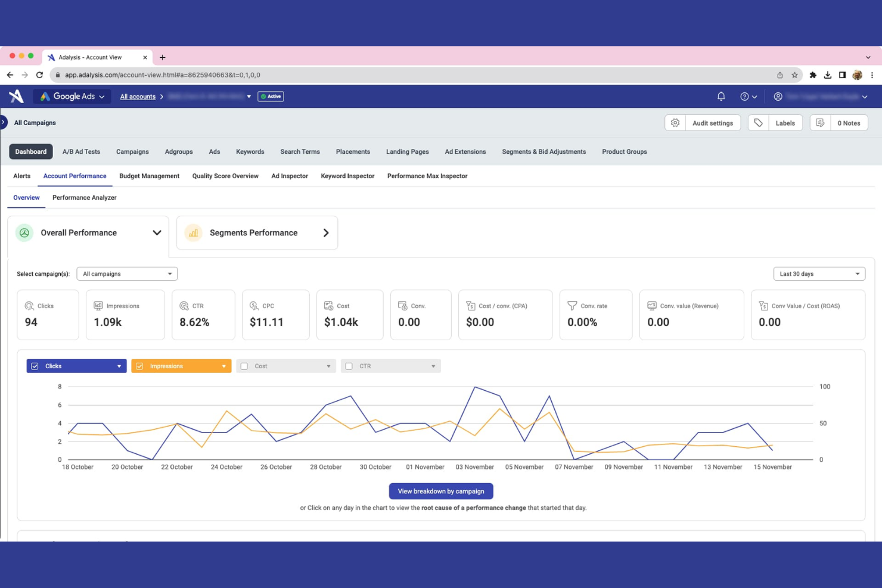Viewport: 882px width, 588px height.
Task: Enable the Cost metric checkbox
Action: click(x=244, y=365)
